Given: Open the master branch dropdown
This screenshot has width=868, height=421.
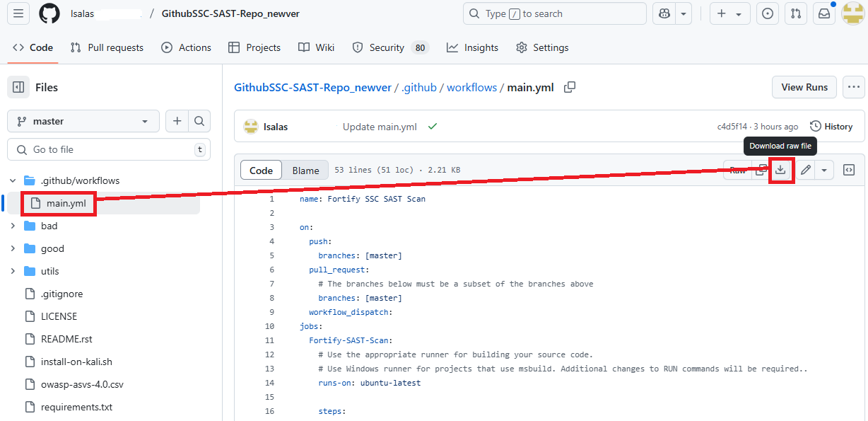Looking at the screenshot, I should coord(83,121).
